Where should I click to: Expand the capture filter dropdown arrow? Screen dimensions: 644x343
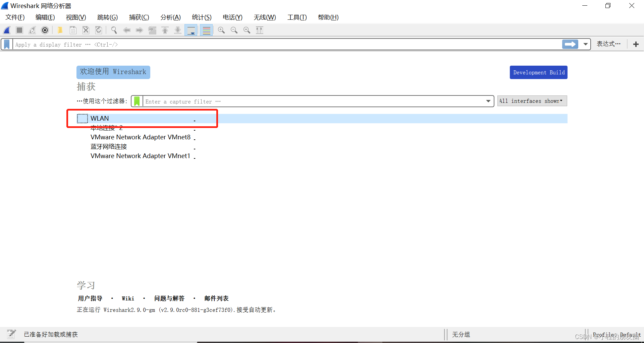click(488, 101)
